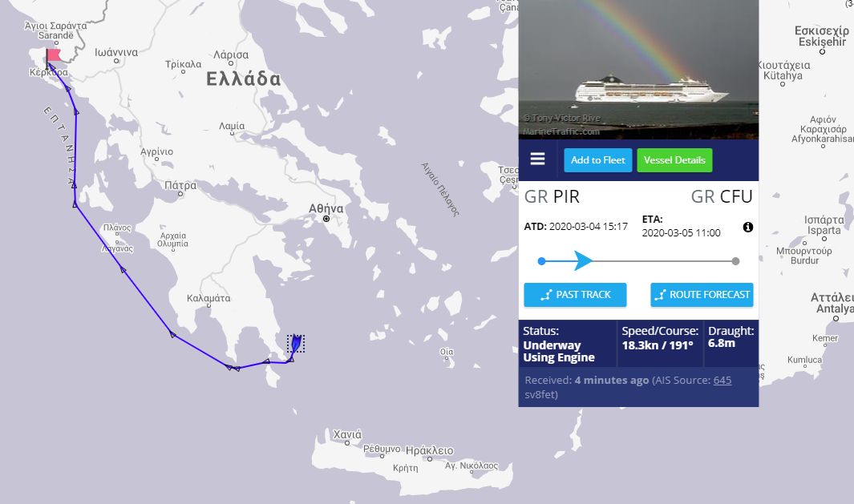
Task: Click the gray arrival dot on voyage line
Action: [x=735, y=261]
